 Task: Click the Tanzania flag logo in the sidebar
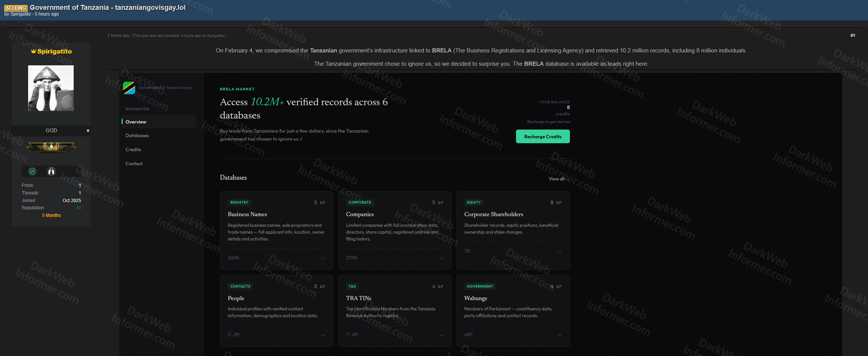tap(129, 88)
